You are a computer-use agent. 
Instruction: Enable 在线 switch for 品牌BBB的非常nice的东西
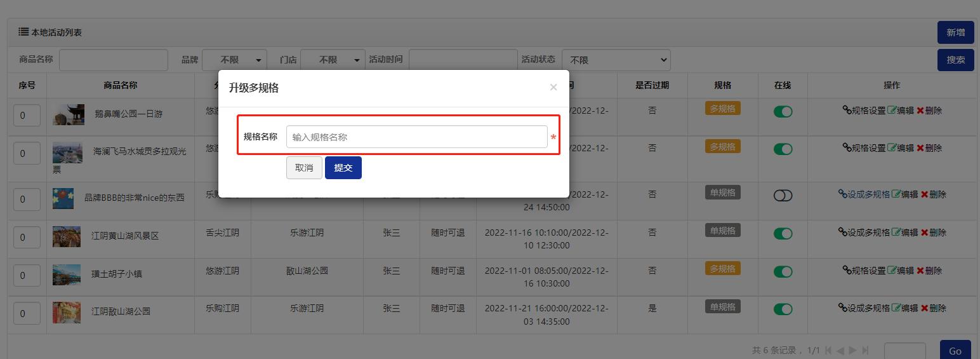[x=783, y=196]
